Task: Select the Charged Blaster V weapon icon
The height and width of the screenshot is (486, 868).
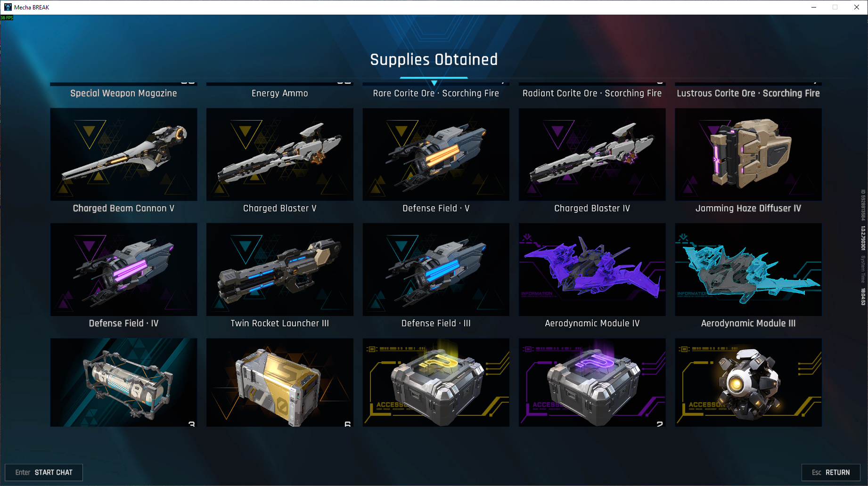Action: pyautogui.click(x=279, y=154)
